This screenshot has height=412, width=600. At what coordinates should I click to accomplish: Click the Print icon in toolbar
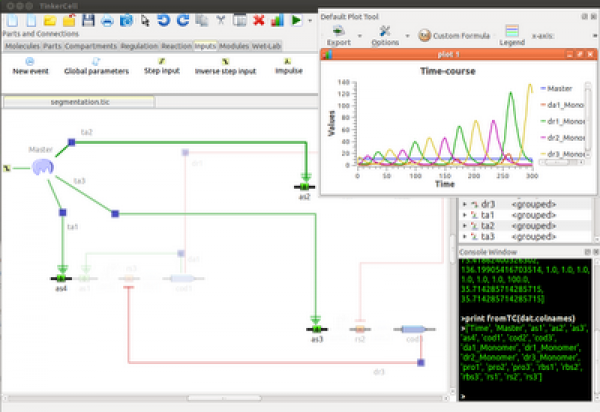(x=108, y=19)
